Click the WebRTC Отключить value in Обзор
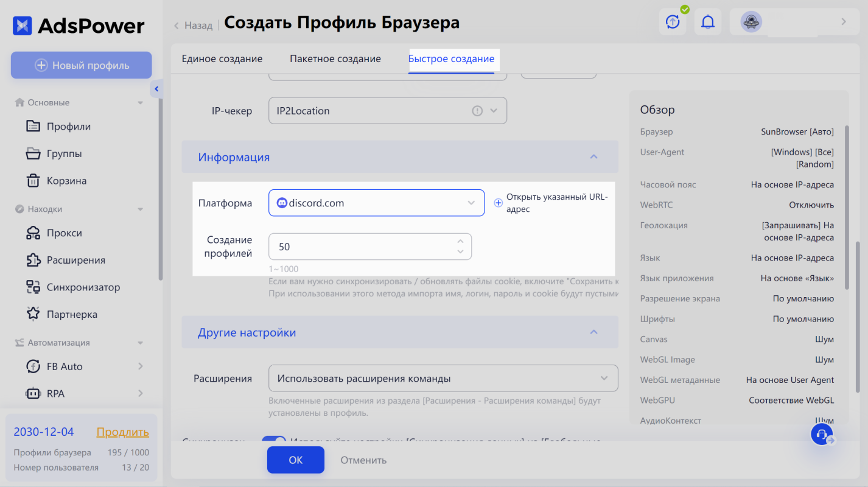This screenshot has height=487, width=868. click(811, 205)
